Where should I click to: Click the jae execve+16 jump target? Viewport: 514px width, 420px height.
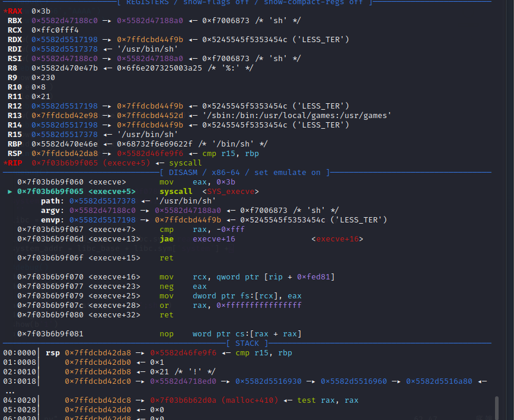[214, 239]
